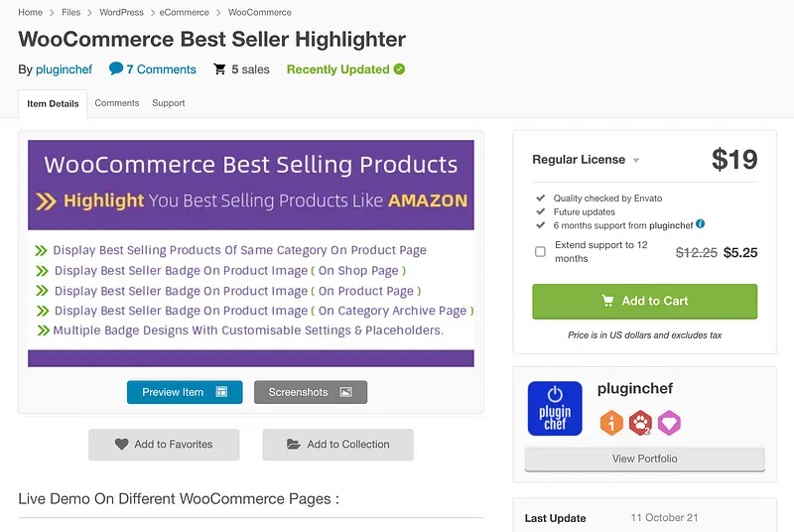The height and width of the screenshot is (532, 794).
Task: Click the pink diamond author badge
Action: point(669,424)
